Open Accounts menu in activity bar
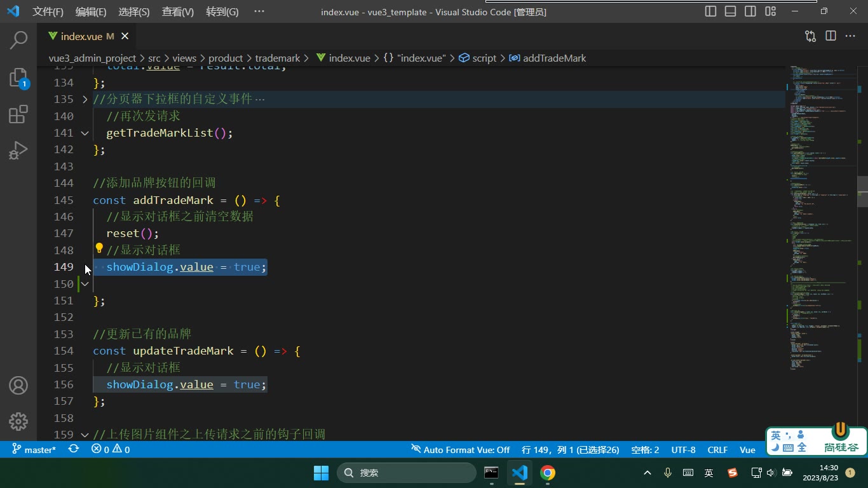The width and height of the screenshot is (868, 488). 18,385
